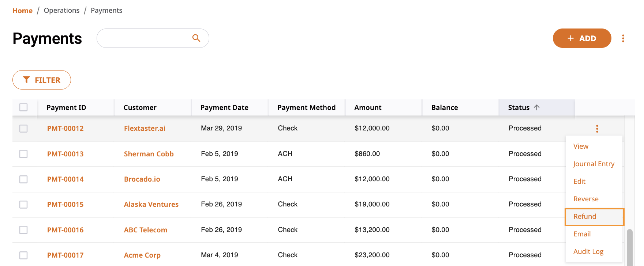Sort by Payment Method column header

coord(306,107)
